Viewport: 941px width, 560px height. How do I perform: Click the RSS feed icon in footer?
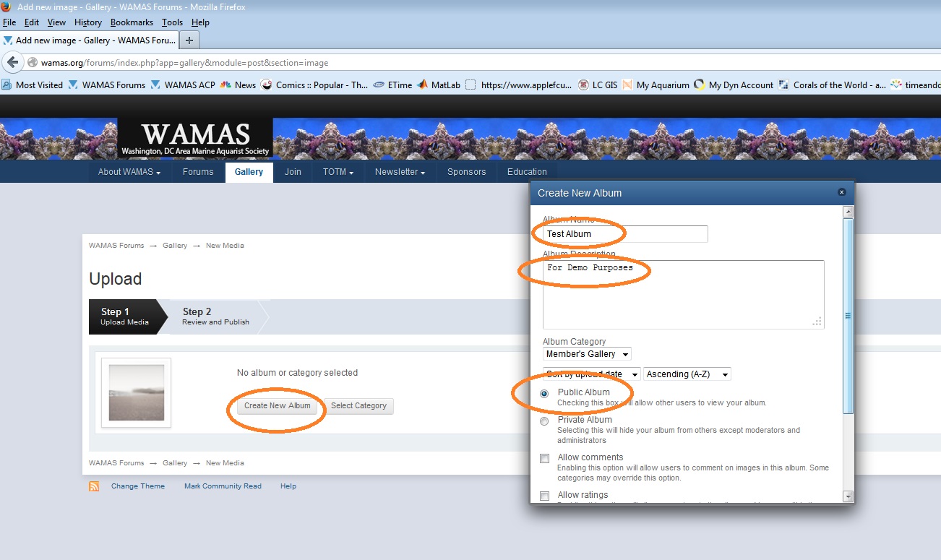pyautogui.click(x=94, y=486)
